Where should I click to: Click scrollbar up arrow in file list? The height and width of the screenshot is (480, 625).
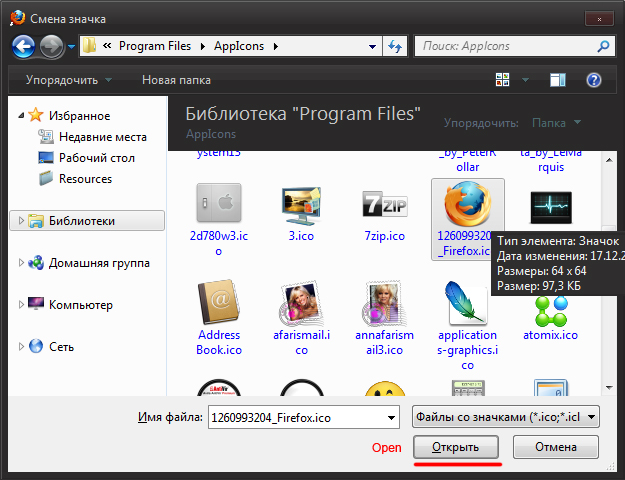pyautogui.click(x=609, y=160)
